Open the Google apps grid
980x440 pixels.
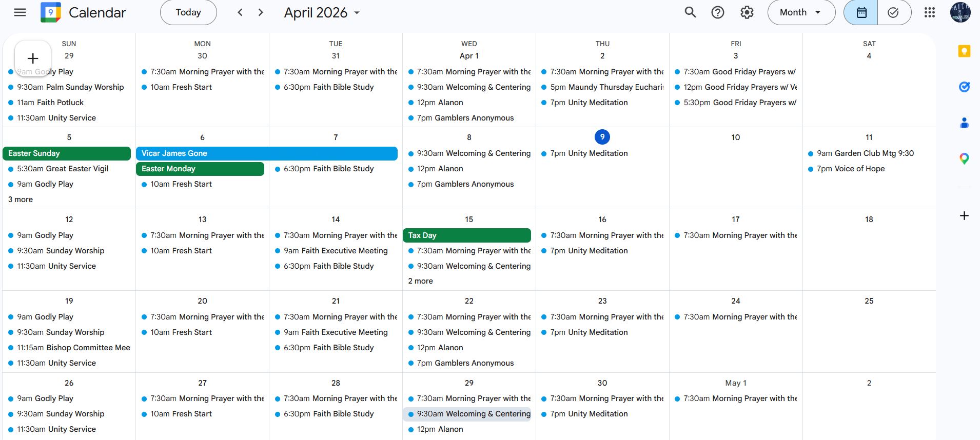point(929,12)
